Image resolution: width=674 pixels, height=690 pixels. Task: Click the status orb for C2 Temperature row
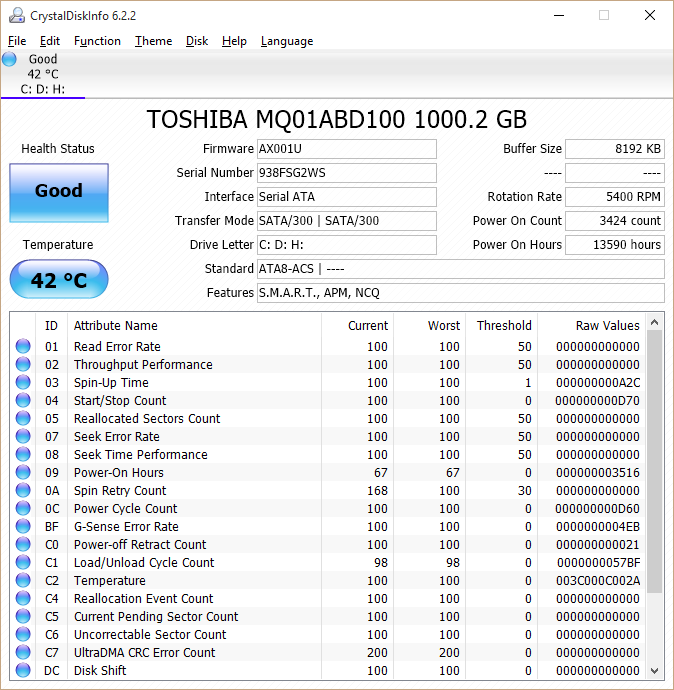pyautogui.click(x=23, y=580)
